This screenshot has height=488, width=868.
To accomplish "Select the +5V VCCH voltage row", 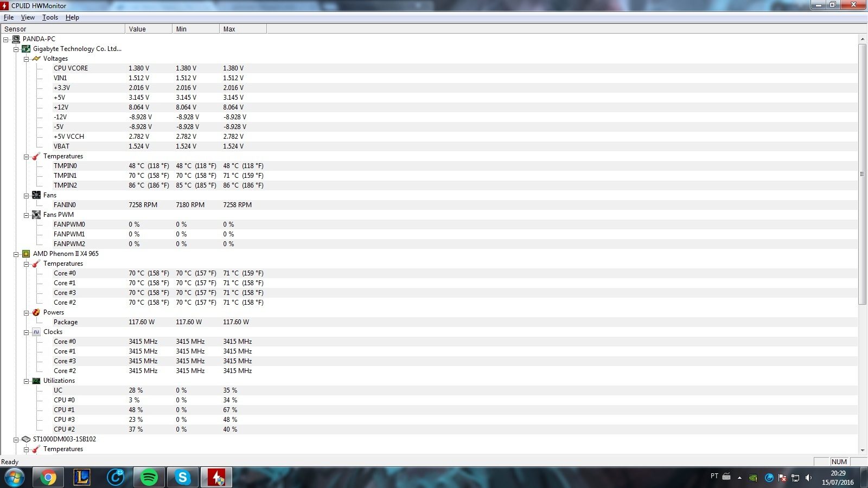I will [x=429, y=137].
